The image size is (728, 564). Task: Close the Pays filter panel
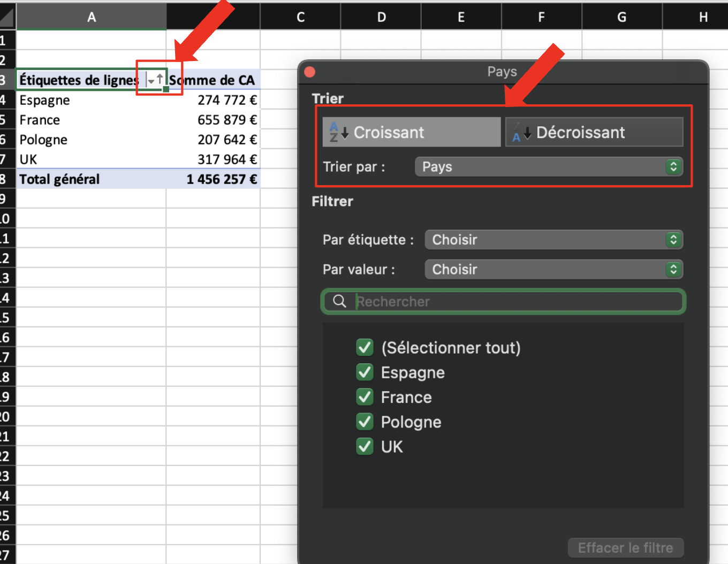pos(309,72)
